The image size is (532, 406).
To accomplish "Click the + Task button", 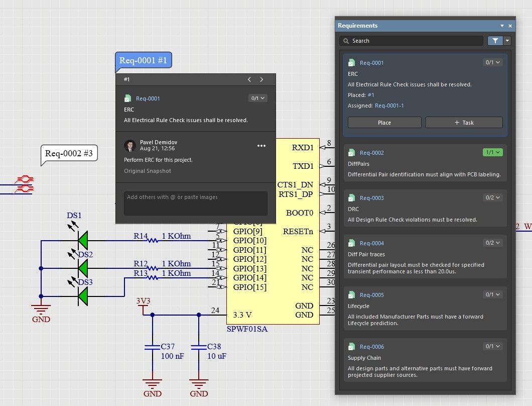I will pyautogui.click(x=464, y=122).
